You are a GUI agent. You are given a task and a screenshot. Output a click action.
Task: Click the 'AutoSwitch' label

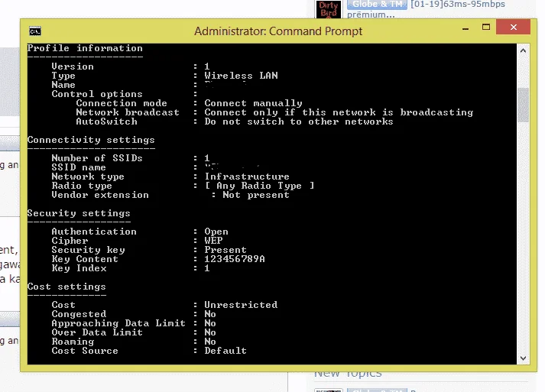pyautogui.click(x=106, y=121)
